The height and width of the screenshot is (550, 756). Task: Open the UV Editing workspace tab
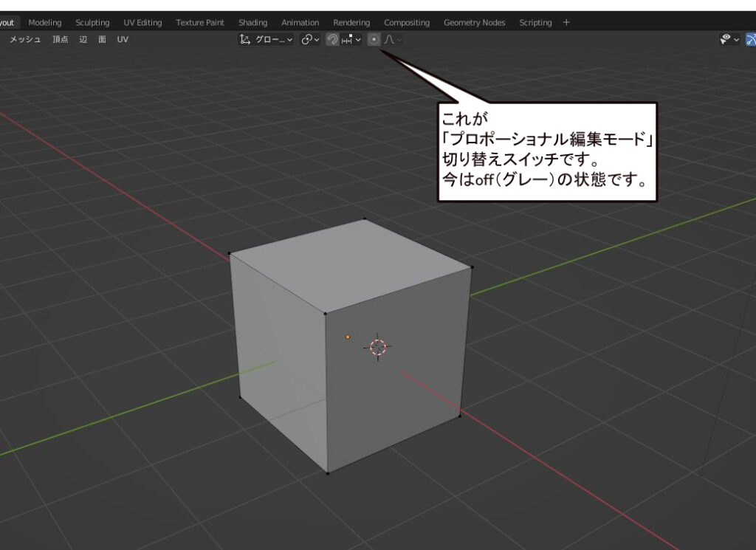(x=142, y=23)
